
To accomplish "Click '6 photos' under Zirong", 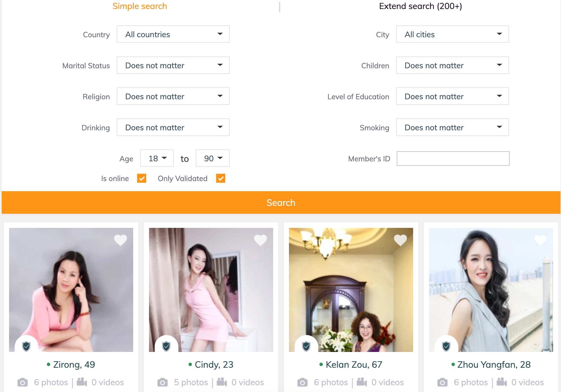I will click(x=51, y=382).
